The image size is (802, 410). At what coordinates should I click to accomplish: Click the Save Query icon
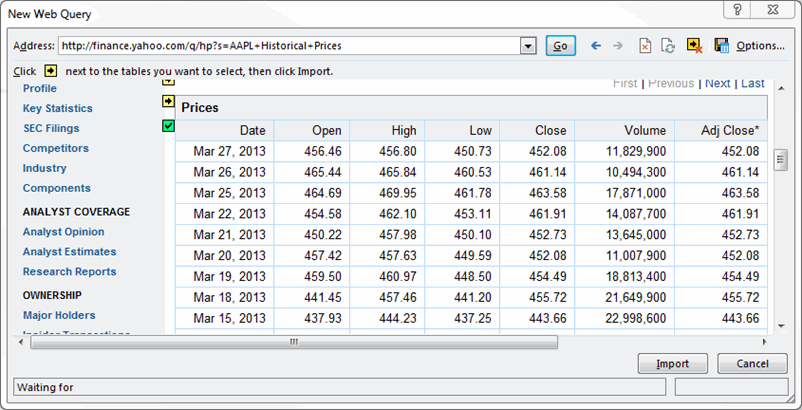722,45
